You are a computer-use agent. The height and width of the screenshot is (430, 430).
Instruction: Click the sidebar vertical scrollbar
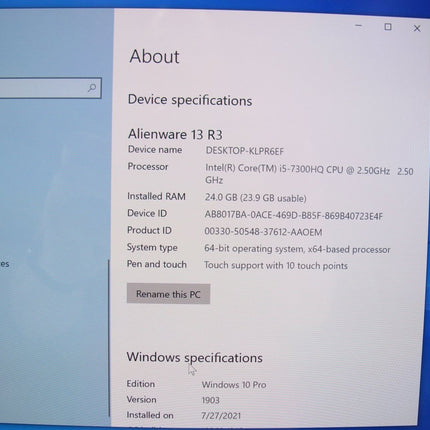coord(108,337)
